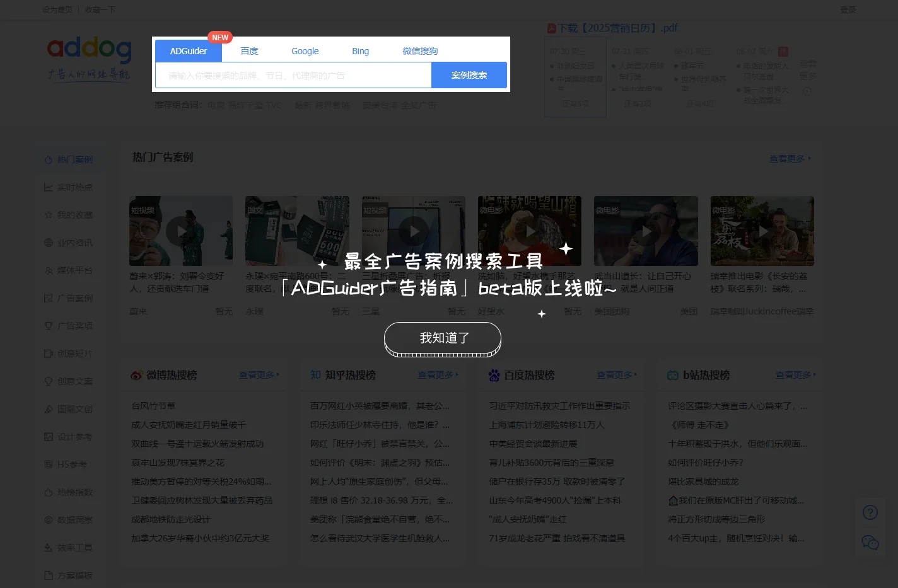Screen dimensions: 898x588
Task: Dismiss overlay with 我知道了 button
Action: [x=443, y=338]
